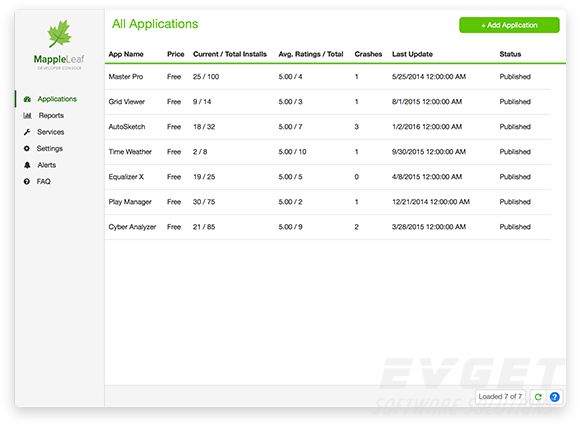The height and width of the screenshot is (427, 581).
Task: Click the MappleLeaf maple leaf logo
Action: click(x=59, y=34)
